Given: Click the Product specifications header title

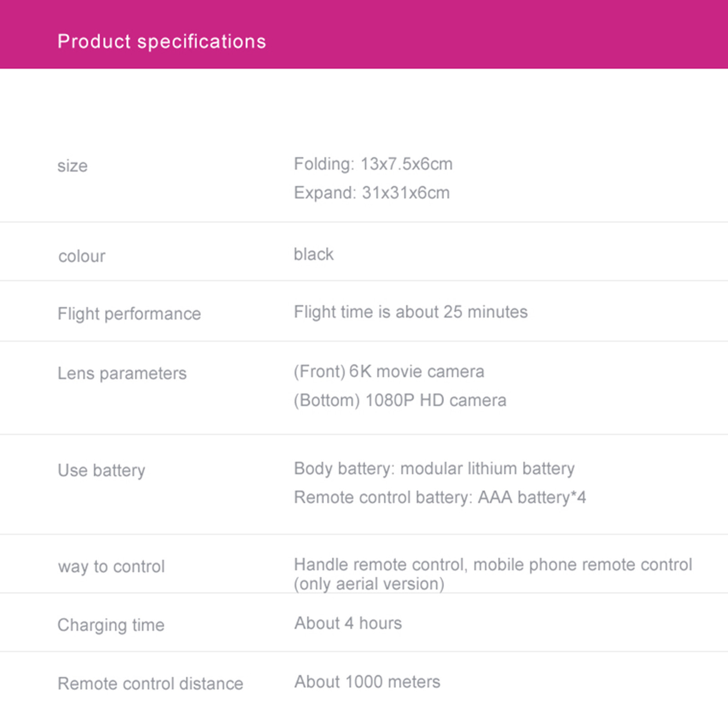Looking at the screenshot, I should (x=162, y=42).
